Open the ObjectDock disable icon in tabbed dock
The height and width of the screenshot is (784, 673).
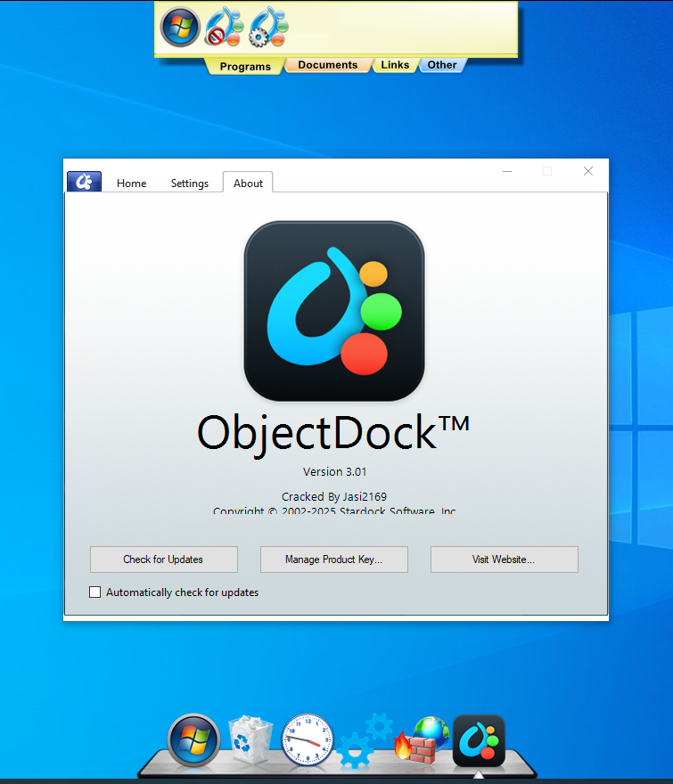[x=224, y=27]
